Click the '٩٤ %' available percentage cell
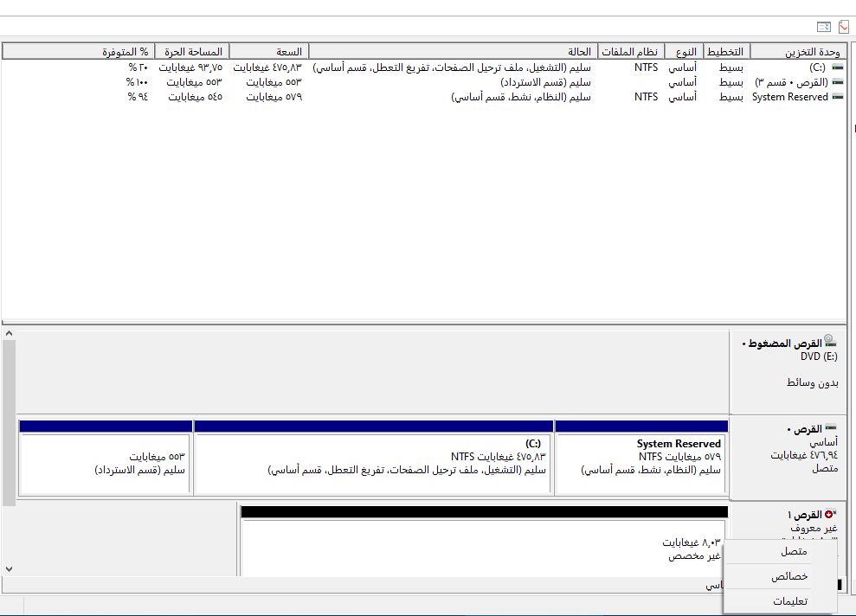The image size is (856, 616). pyautogui.click(x=138, y=97)
